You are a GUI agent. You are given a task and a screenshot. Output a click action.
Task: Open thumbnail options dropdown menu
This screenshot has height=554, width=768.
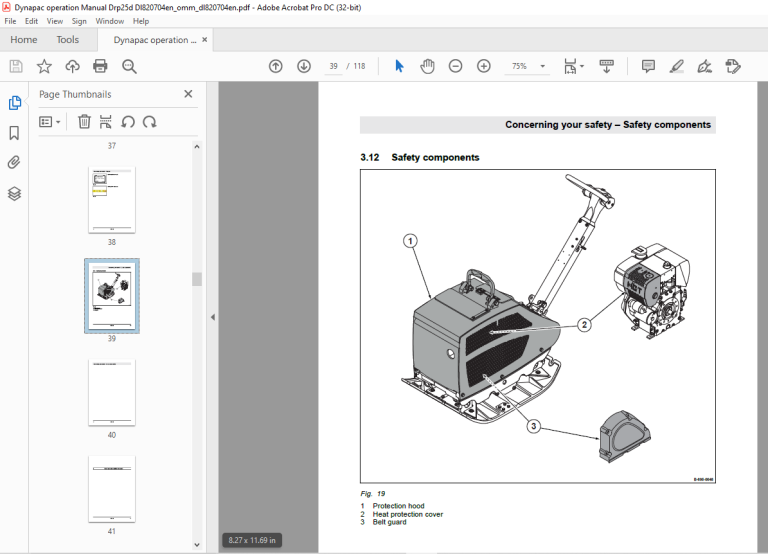pos(49,121)
